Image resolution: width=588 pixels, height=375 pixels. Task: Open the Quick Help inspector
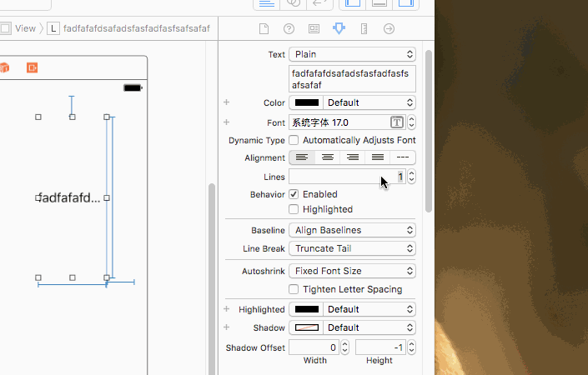coord(289,29)
